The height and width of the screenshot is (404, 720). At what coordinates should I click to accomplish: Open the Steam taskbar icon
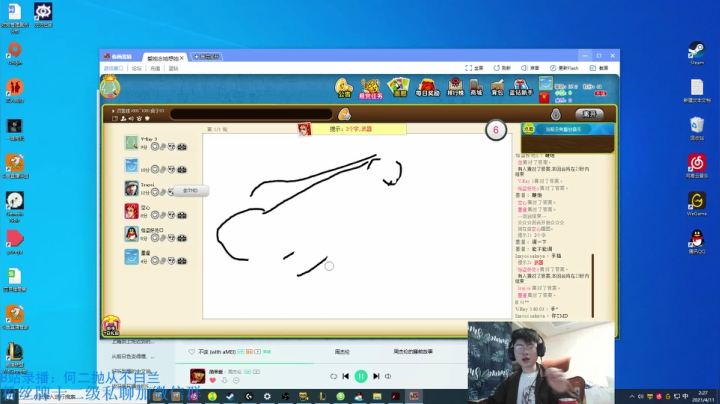(230, 396)
